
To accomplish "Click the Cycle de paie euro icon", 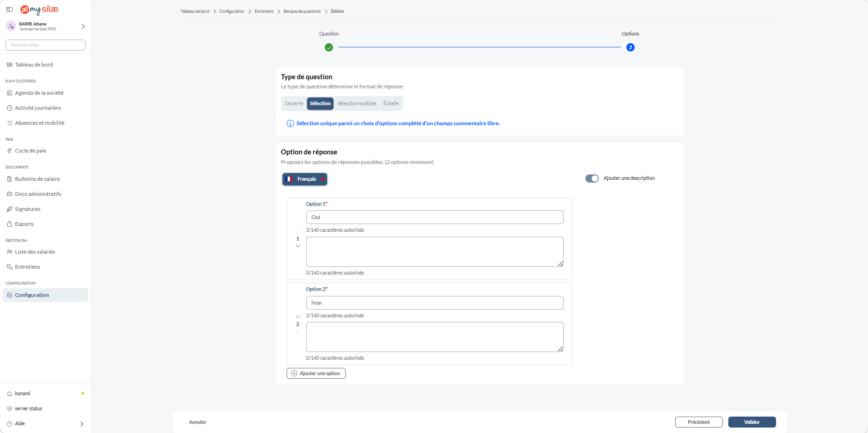I will (x=10, y=151).
